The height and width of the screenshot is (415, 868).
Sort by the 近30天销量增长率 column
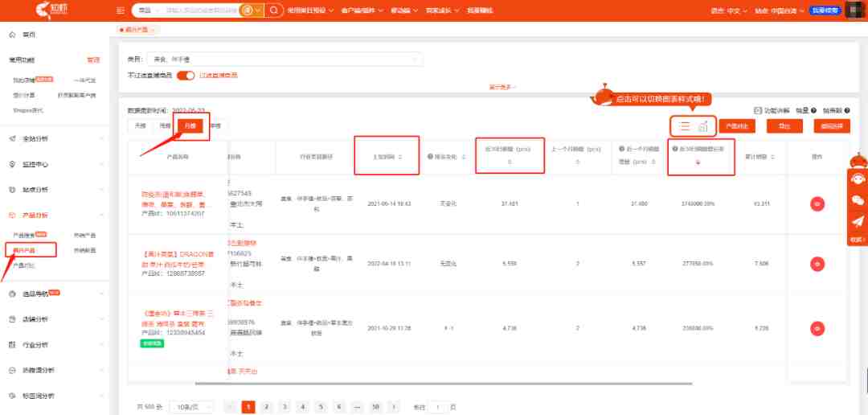(x=701, y=155)
